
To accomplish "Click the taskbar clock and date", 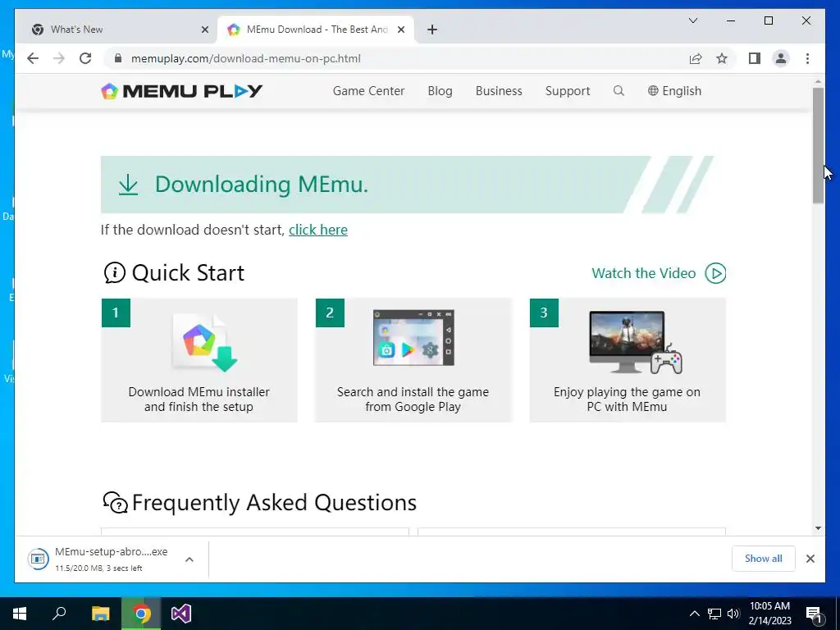I will pyautogui.click(x=769, y=614).
